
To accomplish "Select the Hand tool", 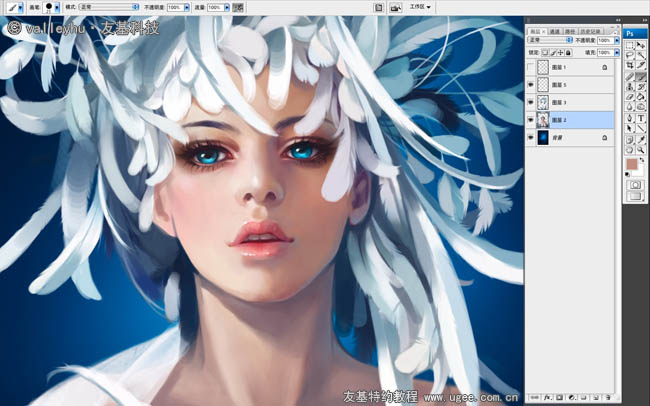I will pos(629,149).
